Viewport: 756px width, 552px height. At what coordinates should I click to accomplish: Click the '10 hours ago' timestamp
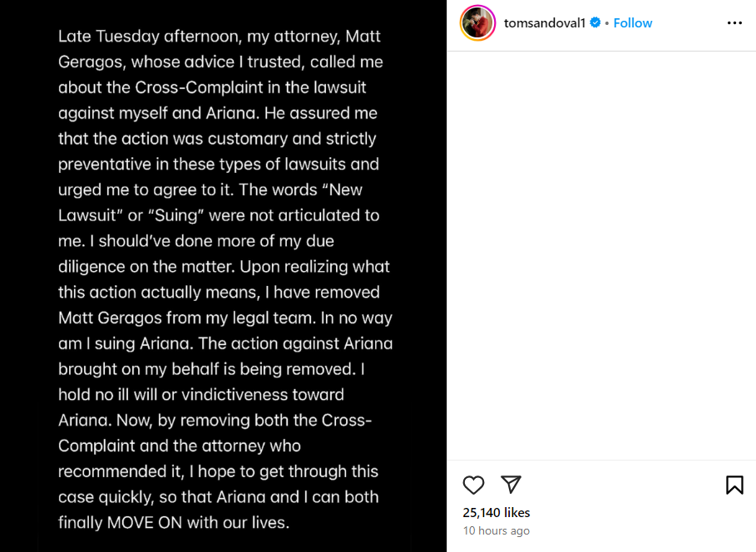pos(497,530)
